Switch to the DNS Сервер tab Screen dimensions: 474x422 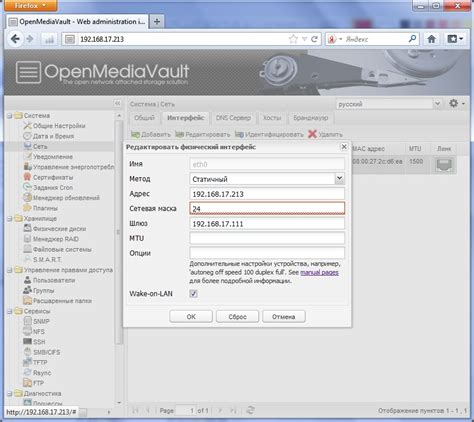233,118
